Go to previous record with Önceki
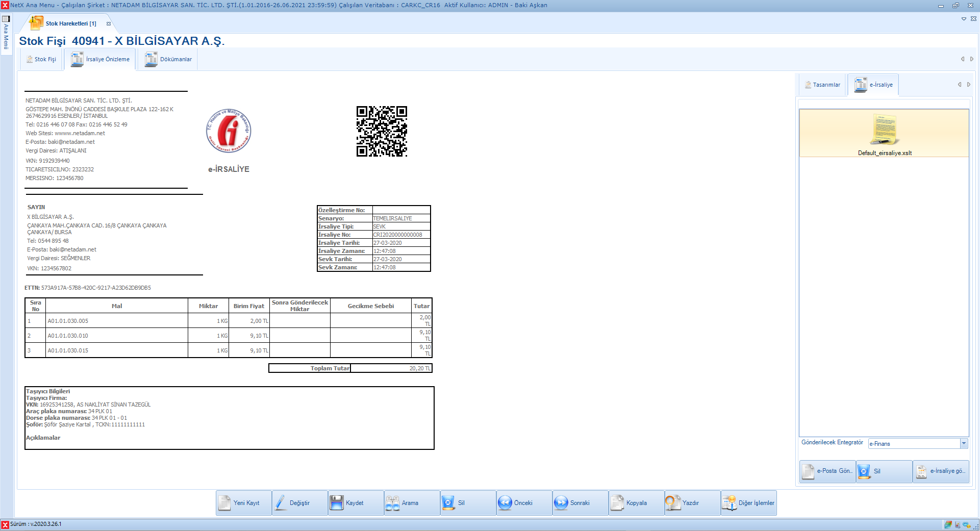980x531 pixels. tap(524, 503)
